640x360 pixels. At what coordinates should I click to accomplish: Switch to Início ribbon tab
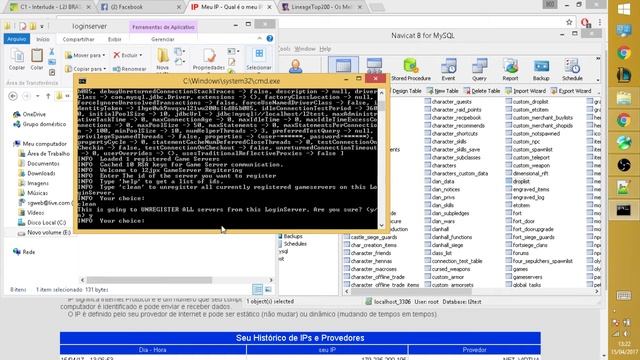tap(43, 39)
